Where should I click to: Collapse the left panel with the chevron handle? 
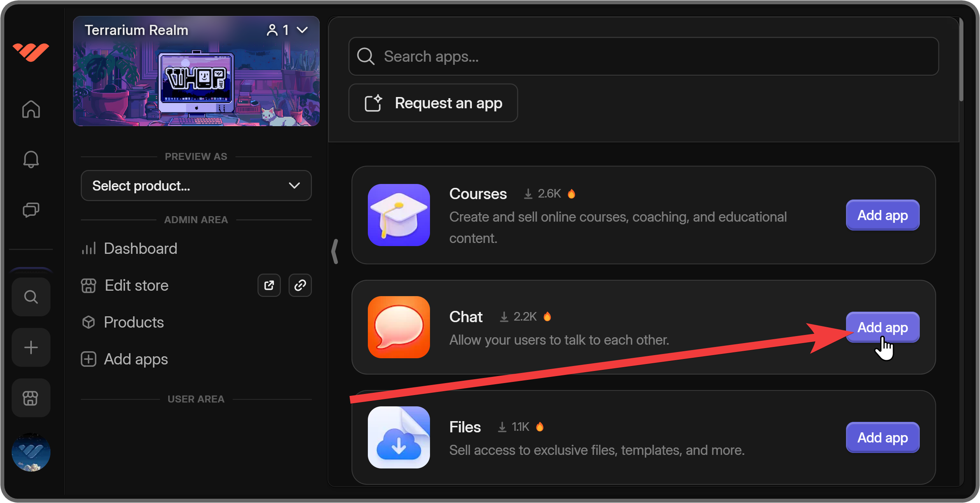(x=335, y=251)
